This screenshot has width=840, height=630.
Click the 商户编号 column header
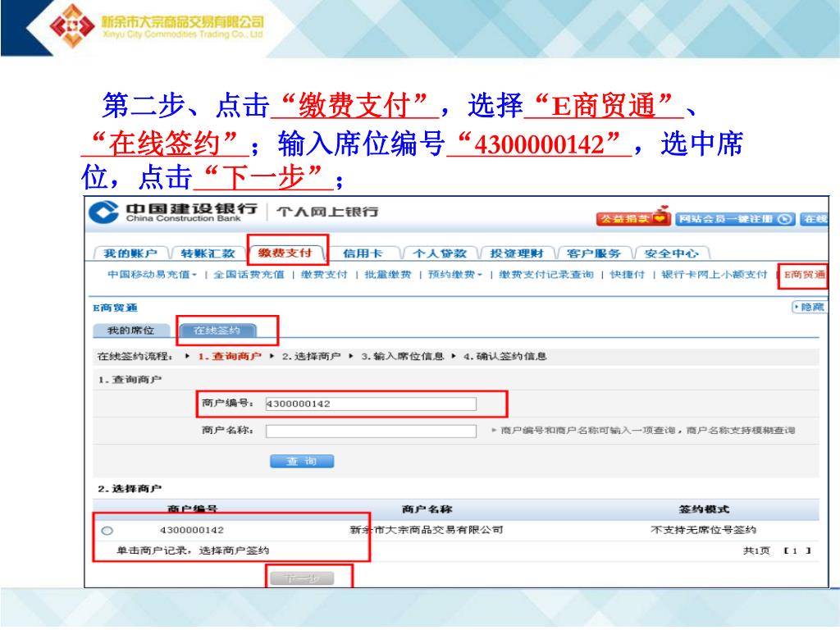[x=192, y=509]
